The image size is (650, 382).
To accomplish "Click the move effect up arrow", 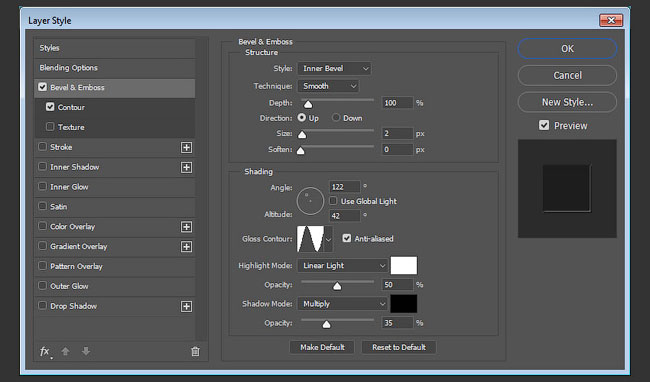I will click(x=65, y=351).
